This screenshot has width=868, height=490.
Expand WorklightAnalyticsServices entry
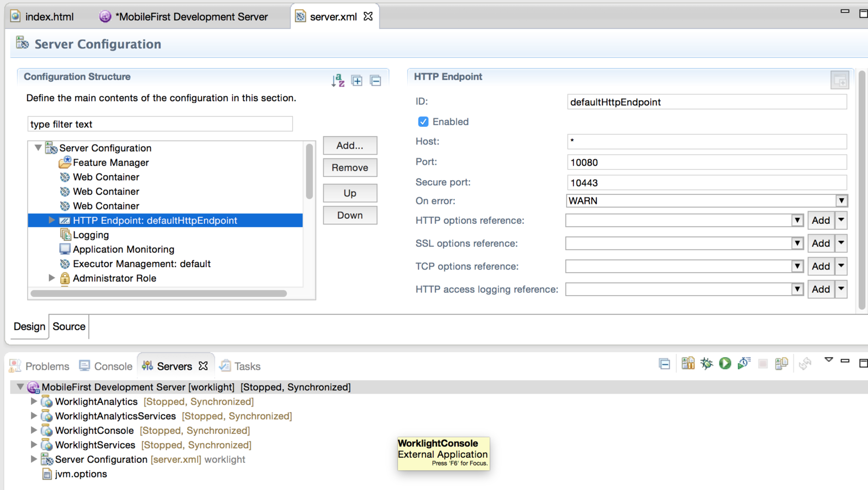[x=34, y=415]
